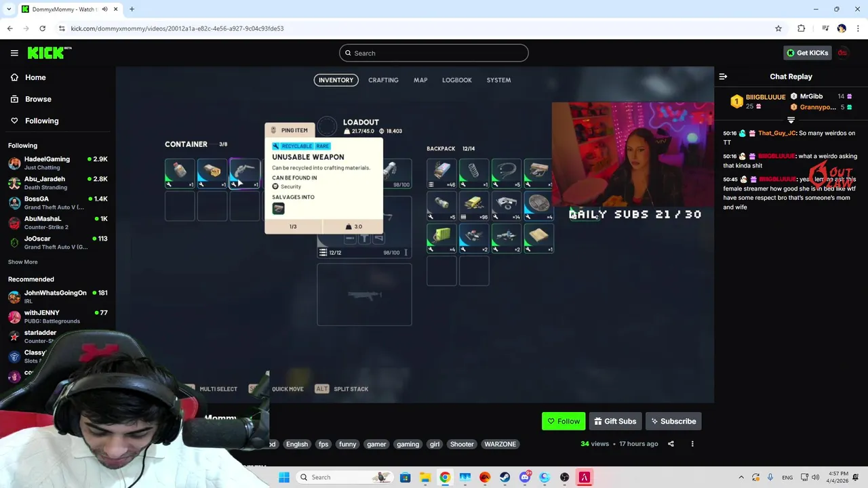This screenshot has width=868, height=488.
Task: Select the girl tag
Action: coord(435,444)
